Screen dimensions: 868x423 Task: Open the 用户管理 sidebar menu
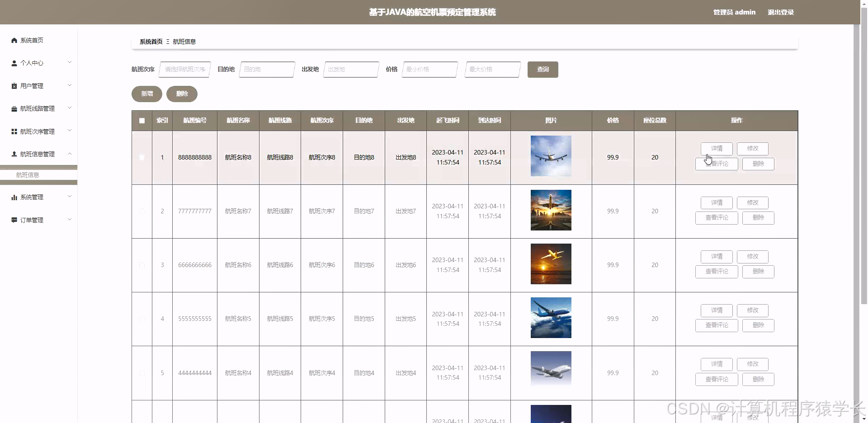tap(38, 86)
